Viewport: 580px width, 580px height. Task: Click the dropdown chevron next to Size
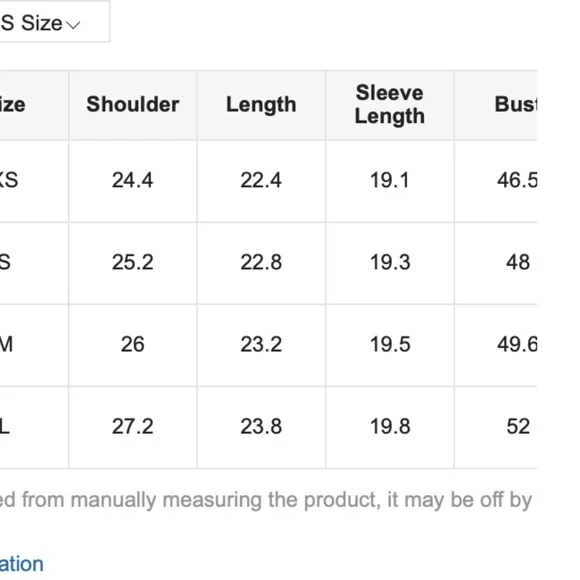coord(73,25)
